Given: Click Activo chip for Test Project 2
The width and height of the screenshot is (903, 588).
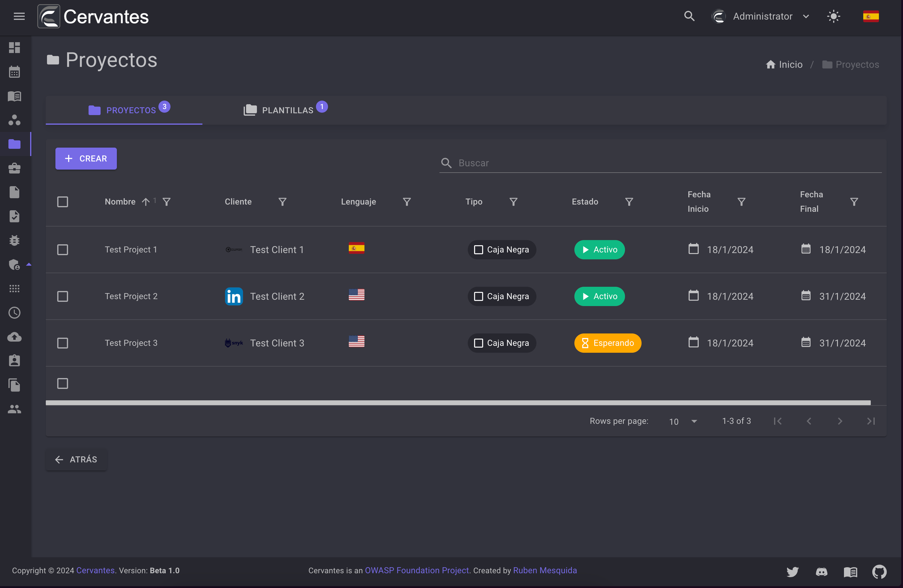Looking at the screenshot, I should (x=599, y=296).
